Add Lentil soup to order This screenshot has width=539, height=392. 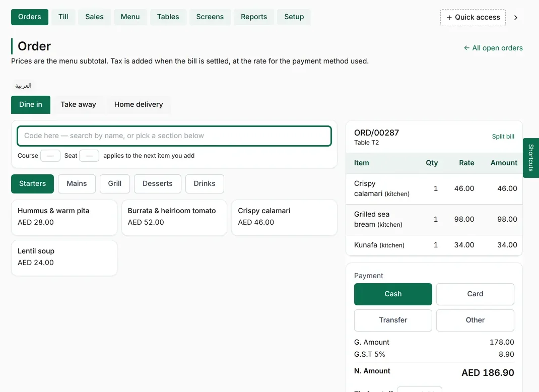point(64,258)
